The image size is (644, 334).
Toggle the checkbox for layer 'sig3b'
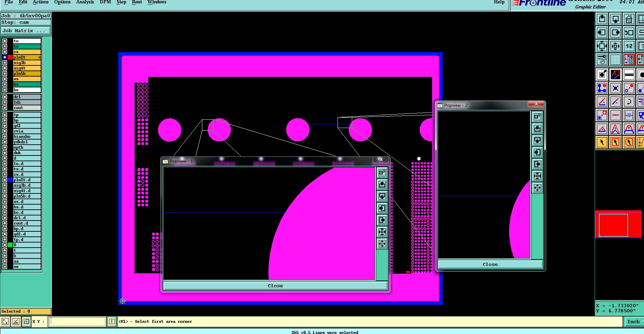tap(5, 63)
